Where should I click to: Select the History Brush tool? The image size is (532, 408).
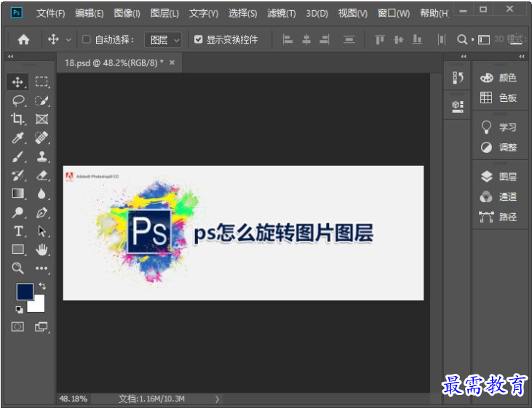coord(18,175)
